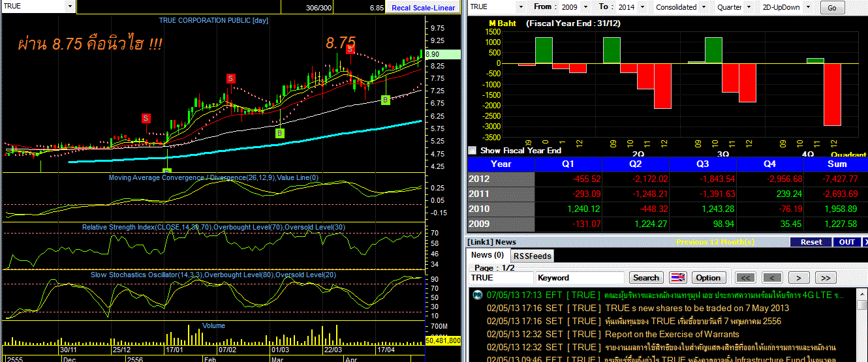Image resolution: width=868 pixels, height=362 pixels.
Task: Go to next news page with > button
Action: click(x=799, y=278)
